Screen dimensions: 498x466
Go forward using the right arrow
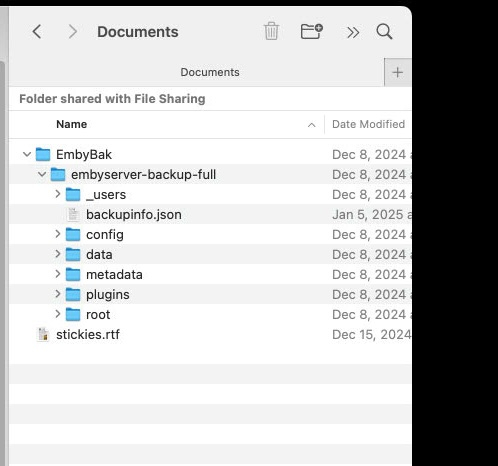(73, 32)
